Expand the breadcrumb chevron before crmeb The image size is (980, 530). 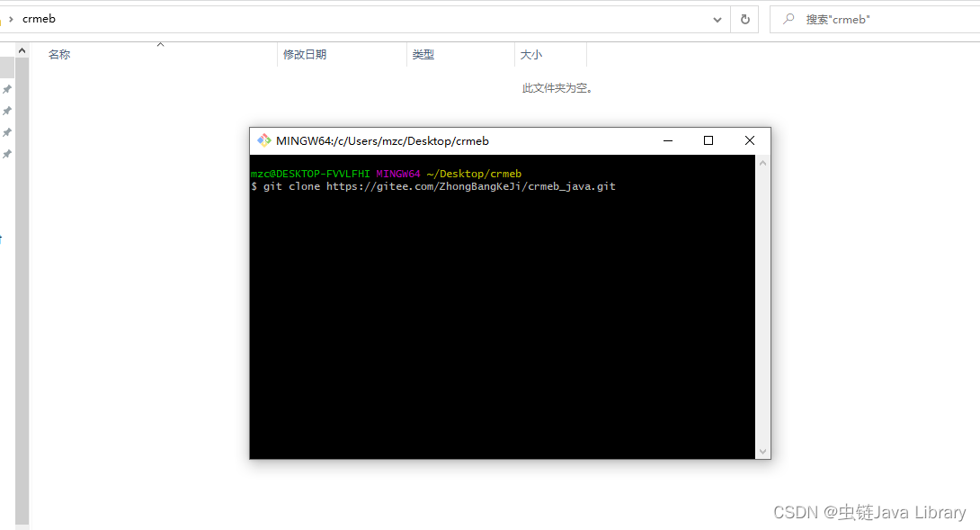coord(11,19)
